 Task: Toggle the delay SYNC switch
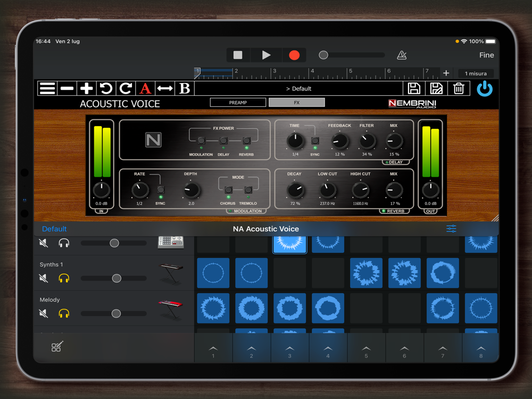pyautogui.click(x=315, y=140)
